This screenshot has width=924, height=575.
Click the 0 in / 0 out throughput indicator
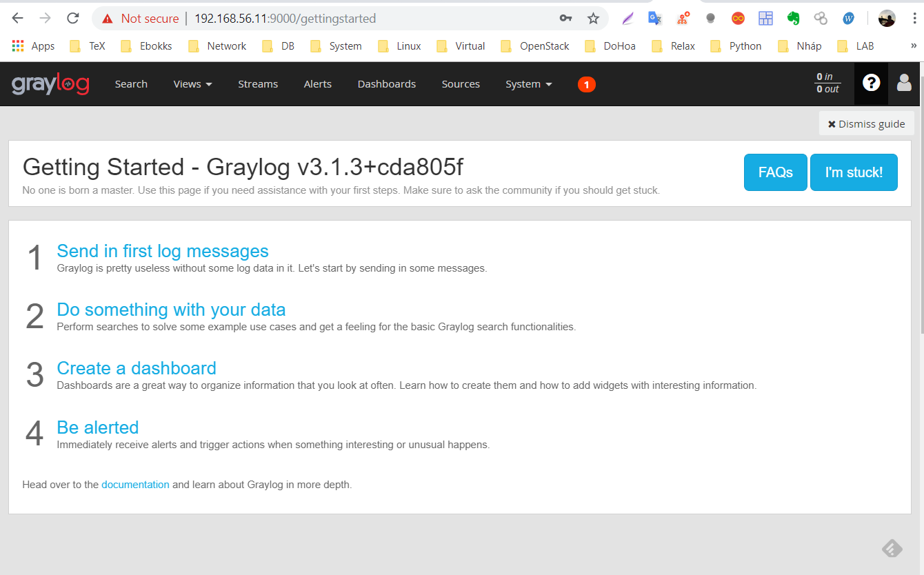coord(827,83)
